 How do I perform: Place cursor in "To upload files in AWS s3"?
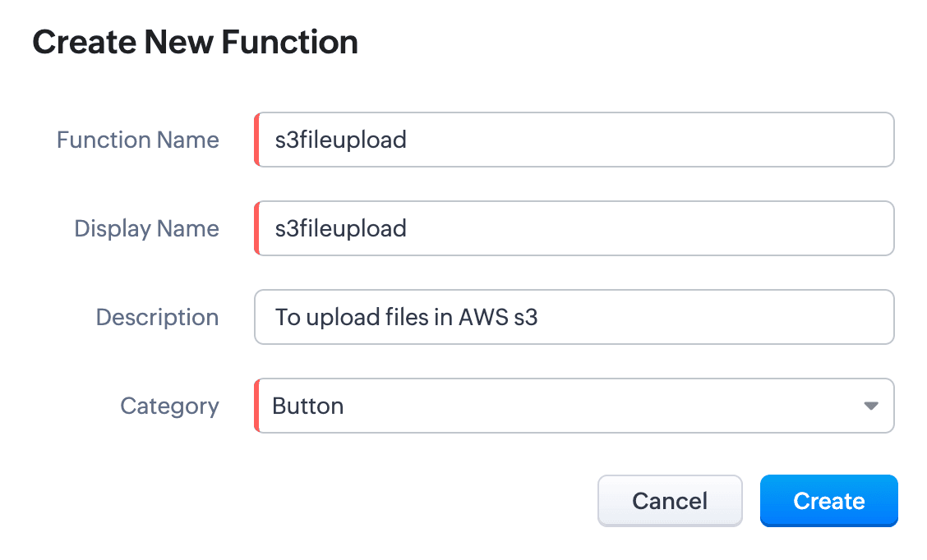pos(406,317)
